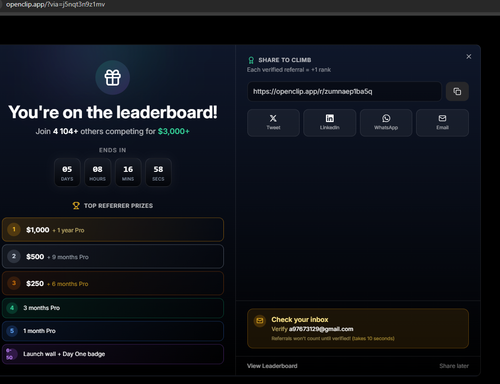Select the $250 + 6 months Pro prize row
500x384 pixels.
click(x=113, y=283)
